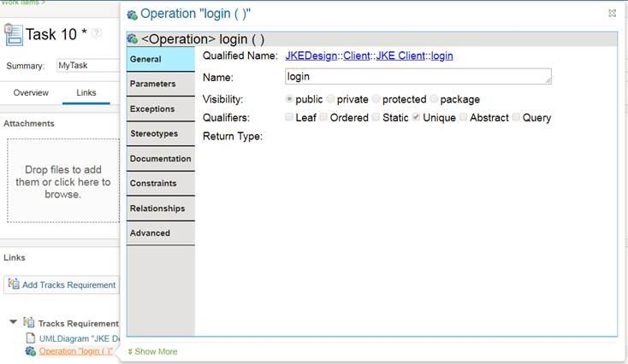
Task: Uncheck the Unique qualifier checkbox
Action: click(416, 117)
